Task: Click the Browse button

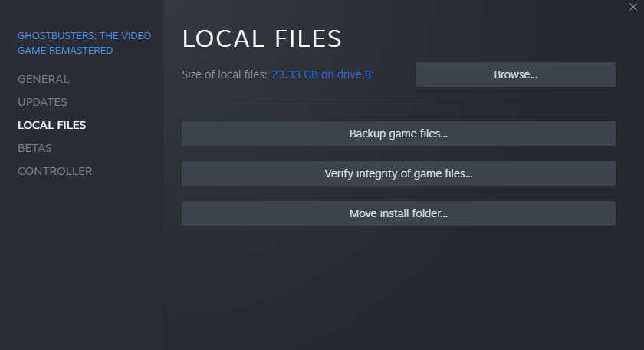Action: (x=515, y=74)
